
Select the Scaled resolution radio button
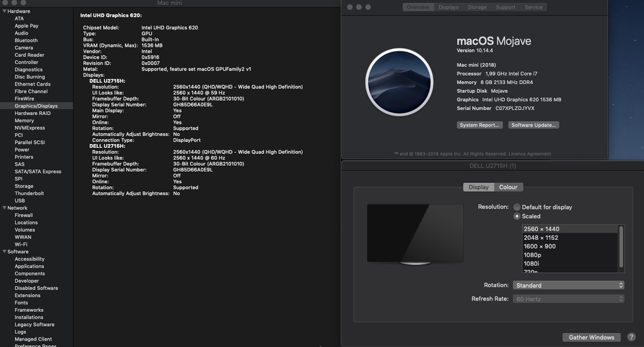pos(517,216)
